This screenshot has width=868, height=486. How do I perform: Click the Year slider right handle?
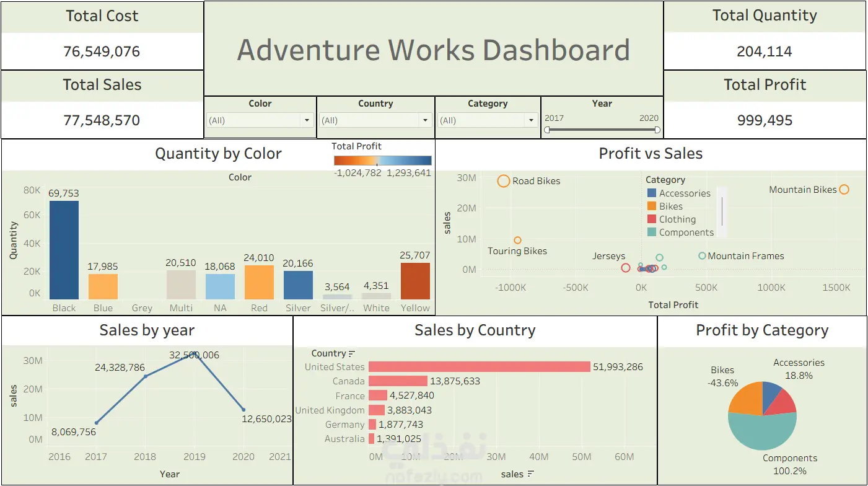[657, 130]
